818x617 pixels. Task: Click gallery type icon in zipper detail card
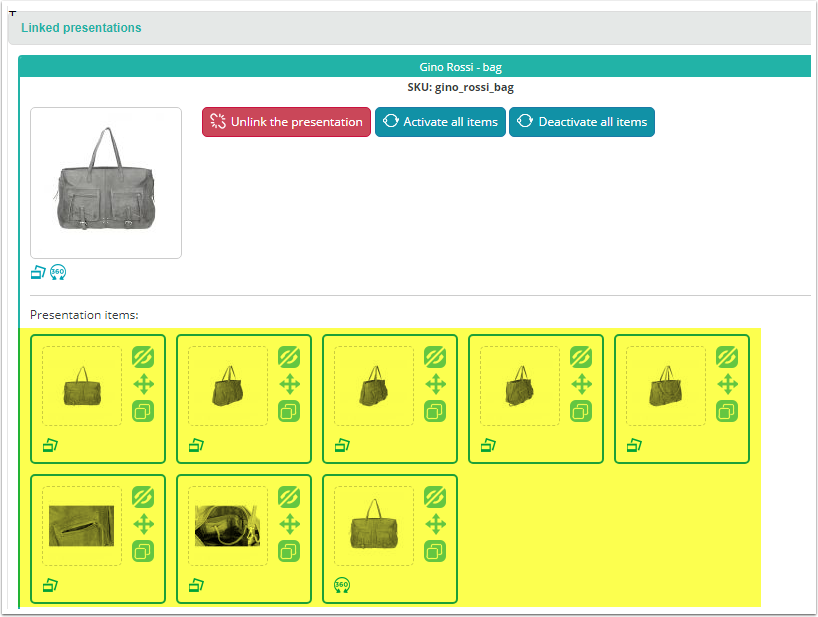pyautogui.click(x=50, y=585)
